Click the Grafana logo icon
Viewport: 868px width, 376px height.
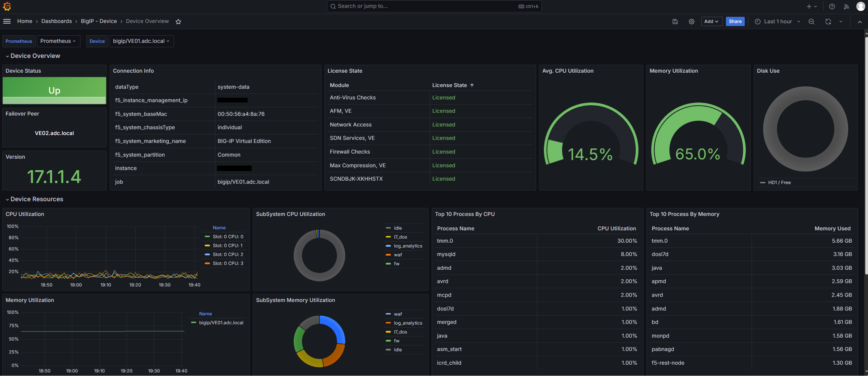[x=7, y=6]
